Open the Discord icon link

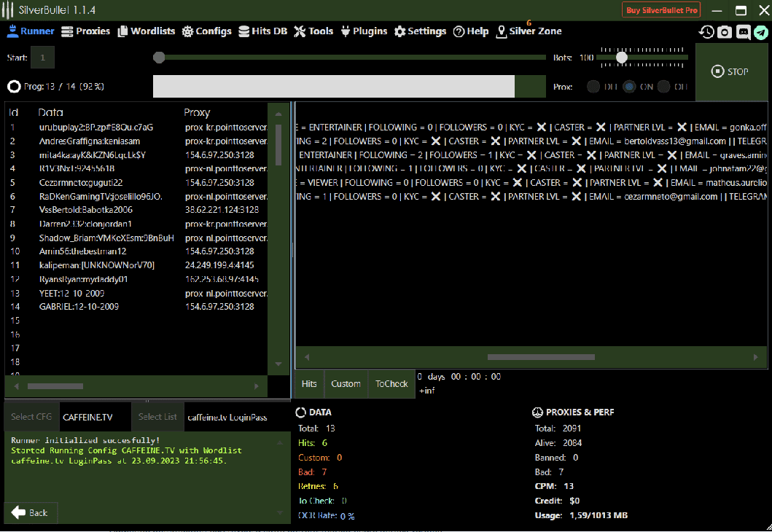(x=743, y=31)
